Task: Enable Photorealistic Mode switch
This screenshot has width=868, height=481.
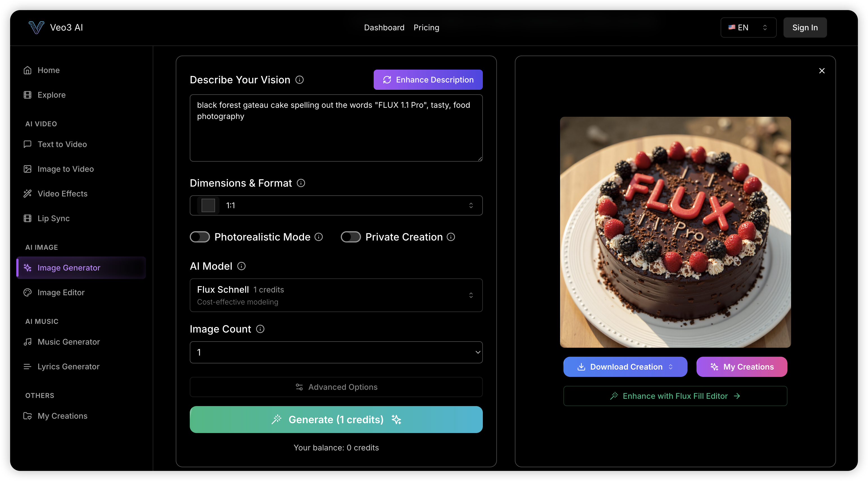Action: (200, 237)
